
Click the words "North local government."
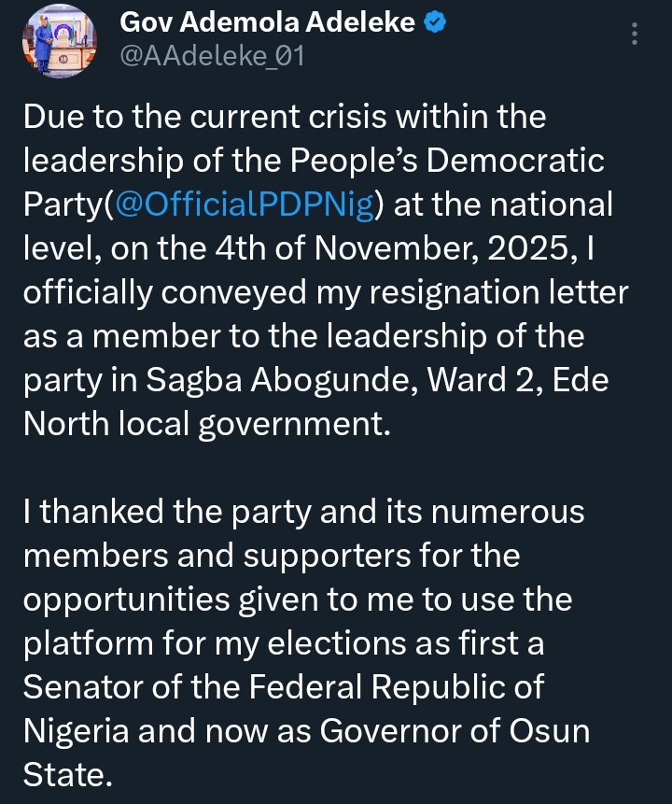click(x=203, y=421)
